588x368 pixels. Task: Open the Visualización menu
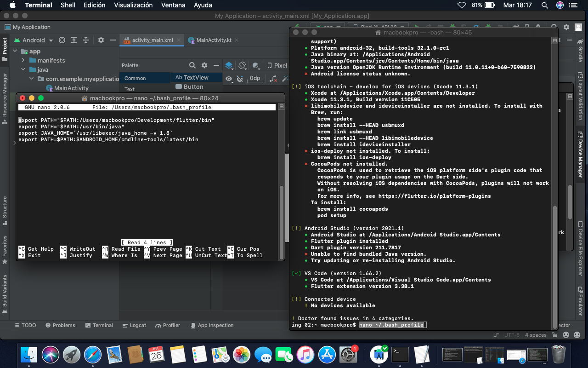pyautogui.click(x=133, y=5)
